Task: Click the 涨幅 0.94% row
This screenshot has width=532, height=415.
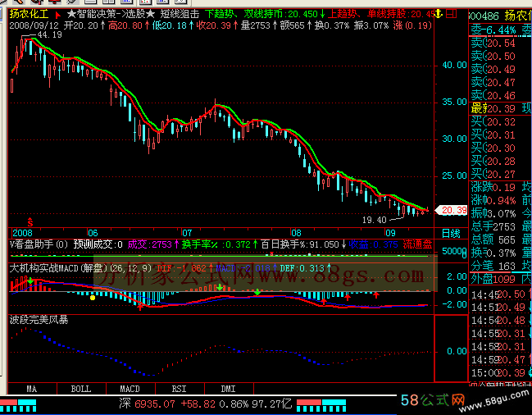Action: [493, 201]
